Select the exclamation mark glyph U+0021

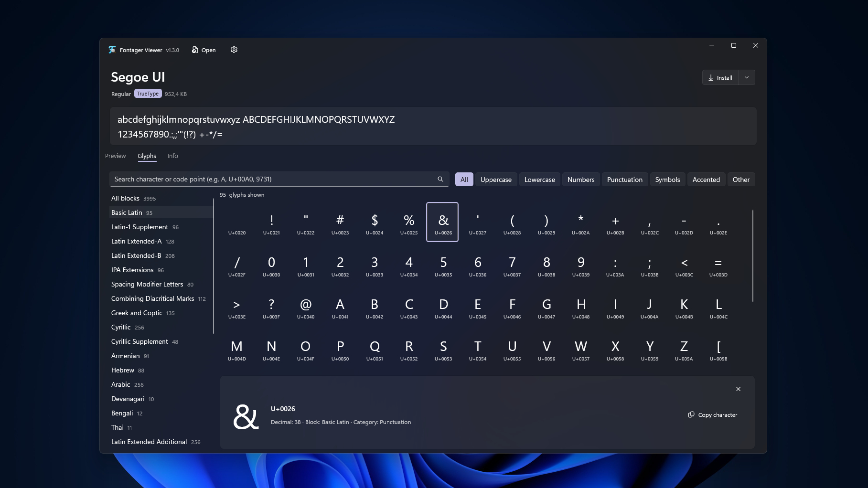271,222
